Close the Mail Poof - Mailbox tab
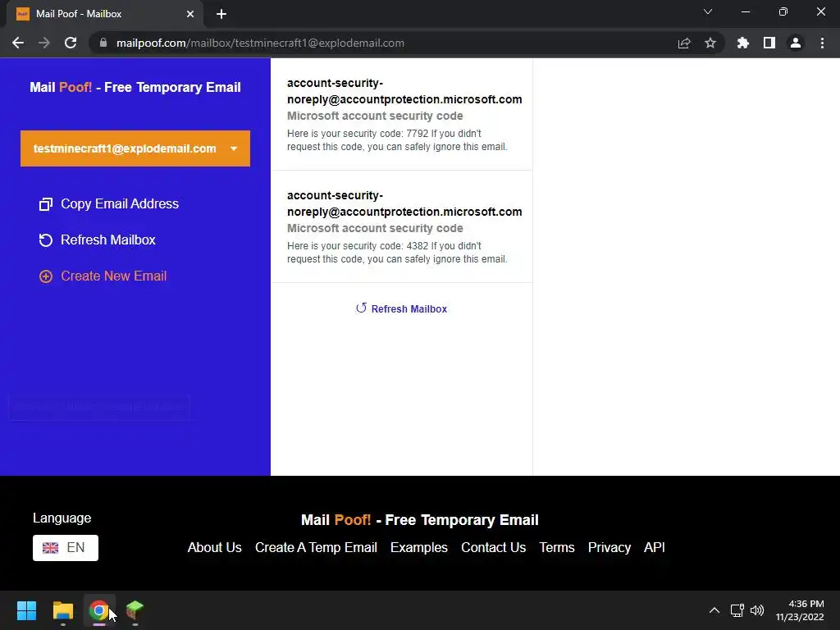Viewport: 840px width, 630px height. coord(190,14)
